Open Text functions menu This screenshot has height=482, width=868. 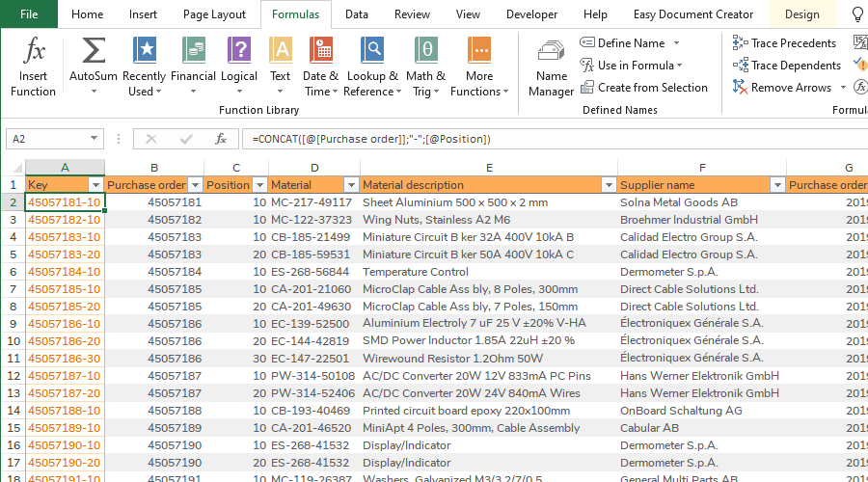click(280, 67)
